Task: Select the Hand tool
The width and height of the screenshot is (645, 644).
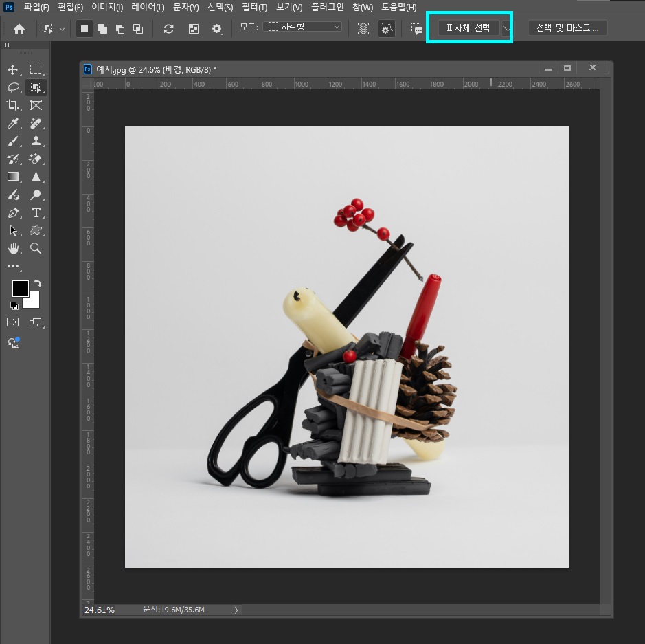Action: [13, 248]
